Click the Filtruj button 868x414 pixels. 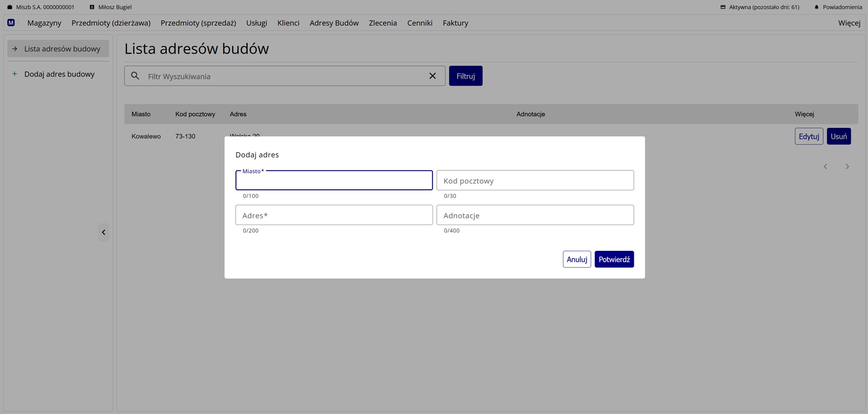(x=465, y=76)
